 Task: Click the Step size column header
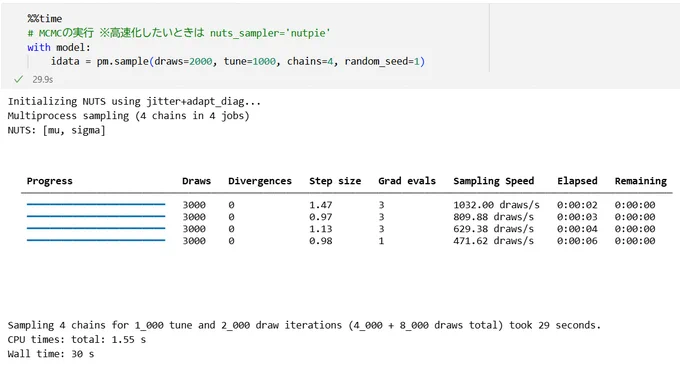click(x=335, y=181)
